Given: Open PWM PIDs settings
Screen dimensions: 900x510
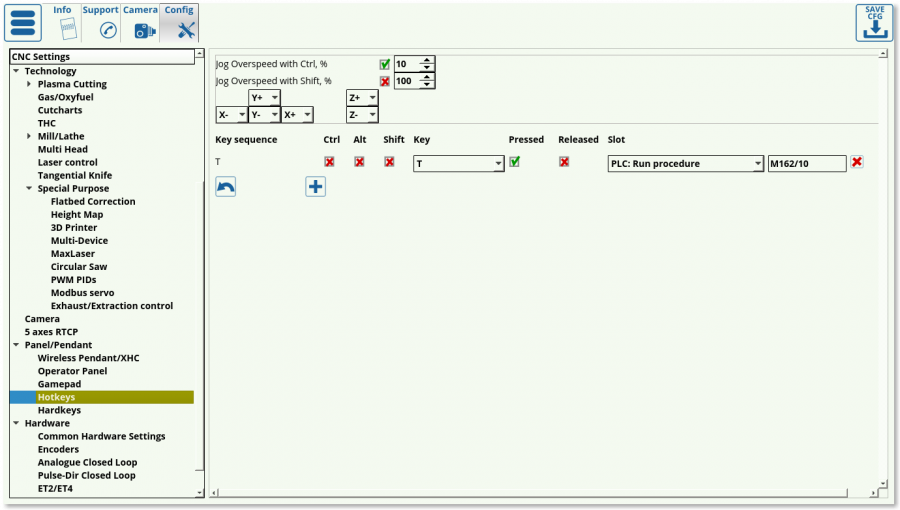Looking at the screenshot, I should point(73,280).
